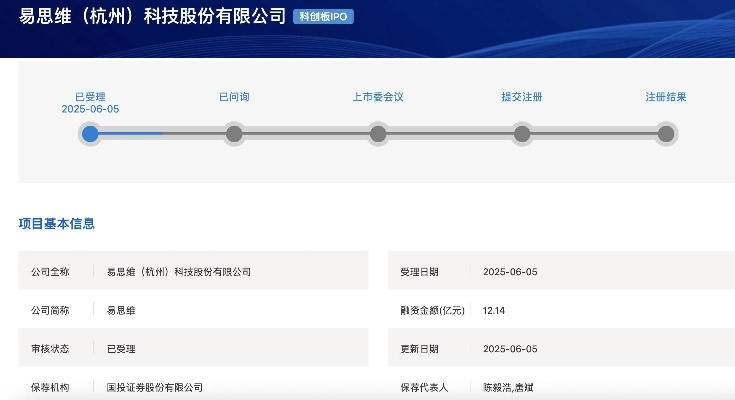Click the 已受理 label above the timeline
This screenshot has width=735, height=400.
click(90, 97)
